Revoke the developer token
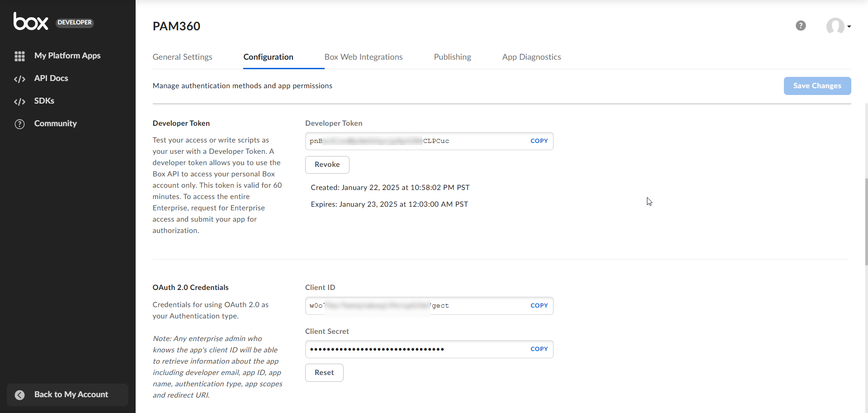The image size is (868, 413). pos(327,164)
